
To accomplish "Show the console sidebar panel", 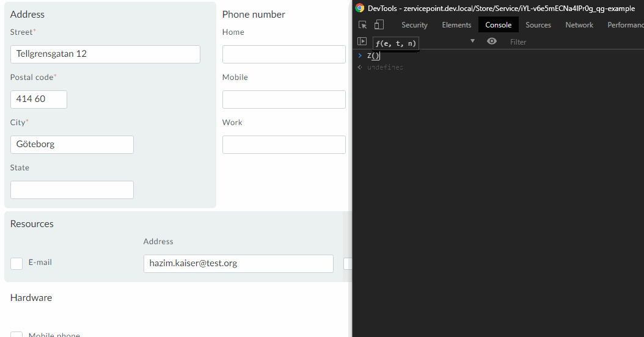I will pyautogui.click(x=362, y=42).
